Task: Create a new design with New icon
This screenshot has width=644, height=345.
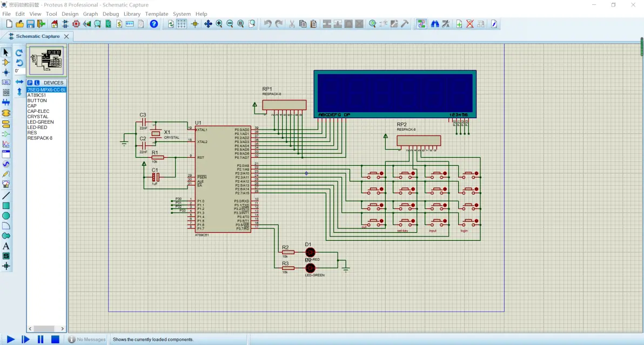Action: [9, 24]
